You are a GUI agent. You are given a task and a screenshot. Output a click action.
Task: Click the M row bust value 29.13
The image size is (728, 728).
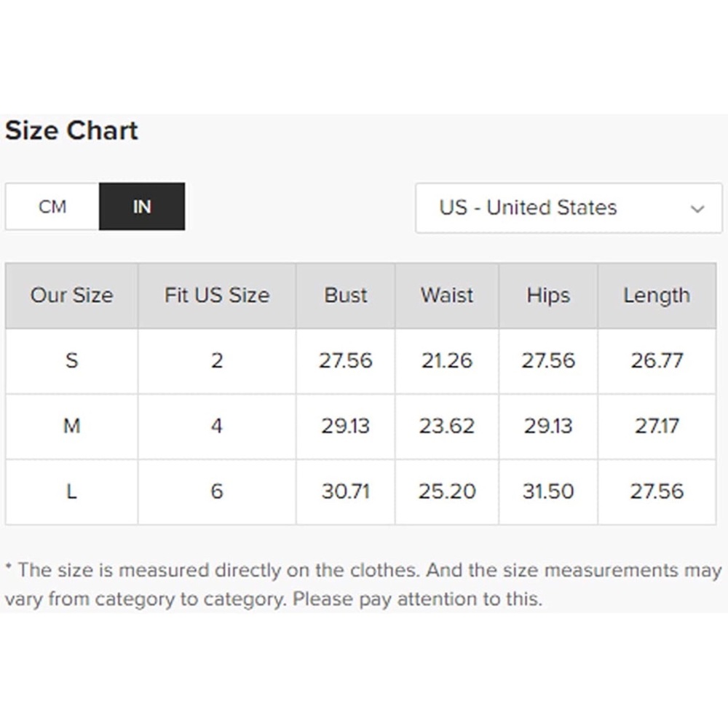tap(345, 426)
